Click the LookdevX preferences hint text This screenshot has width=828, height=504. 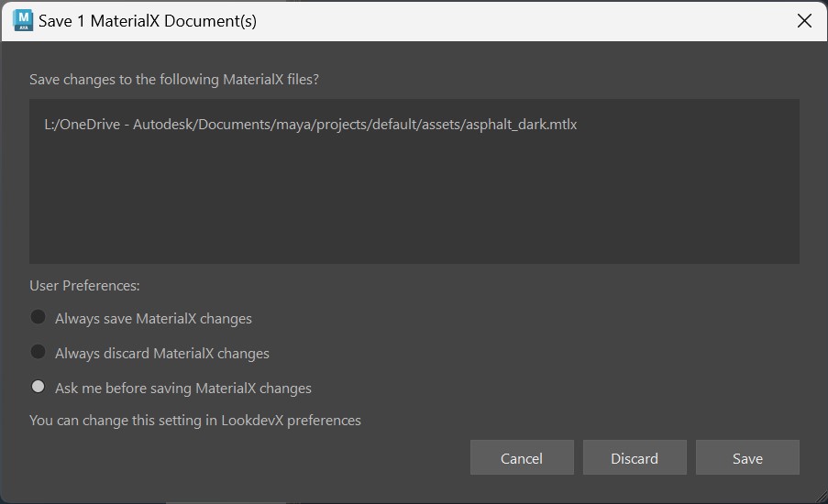click(x=195, y=421)
